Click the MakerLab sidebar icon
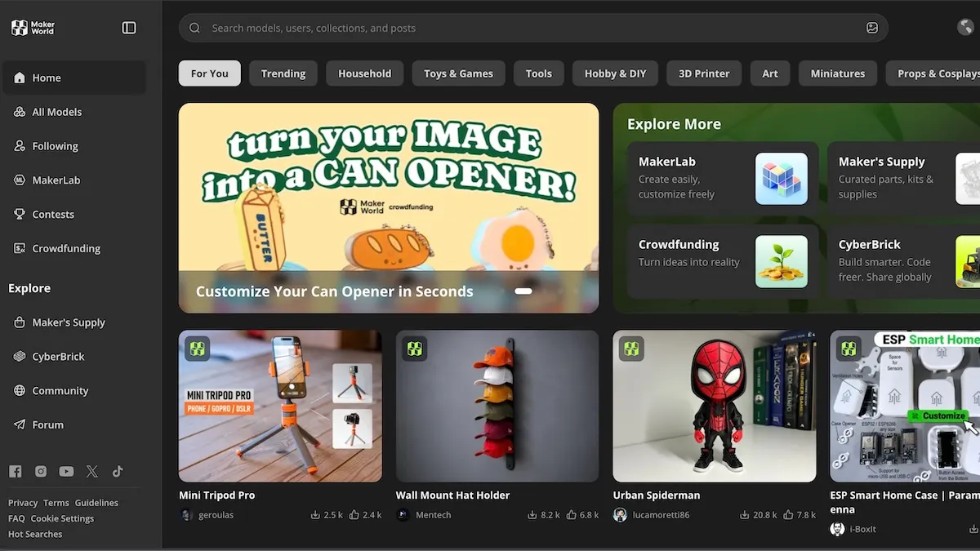Screen dimensions: 980x551 tap(20, 180)
